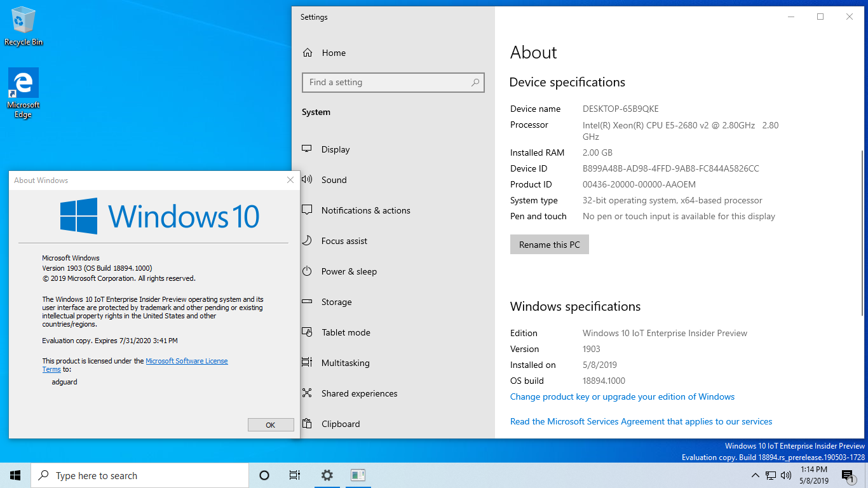Click the Device ID value text
Screen dimensions: 868x488
click(x=671, y=168)
